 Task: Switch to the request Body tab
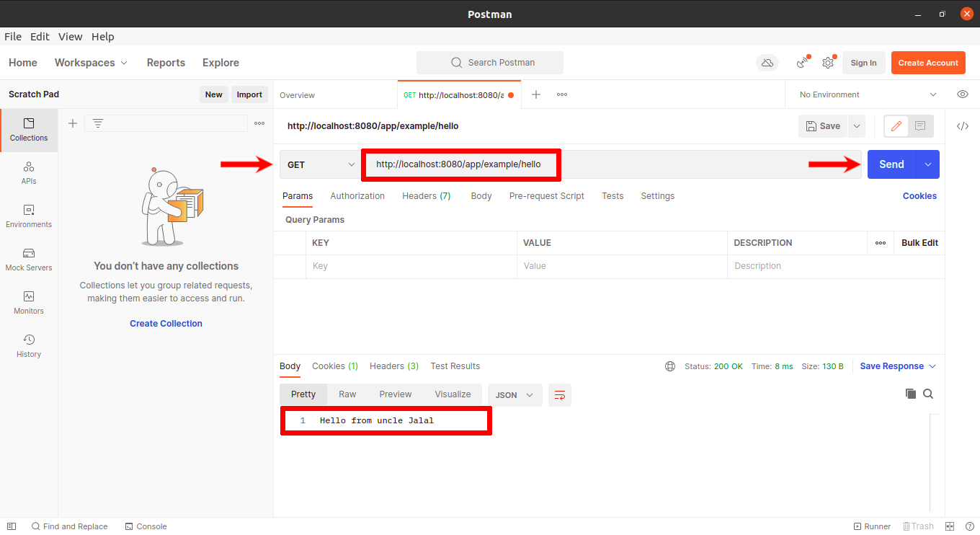pos(481,196)
